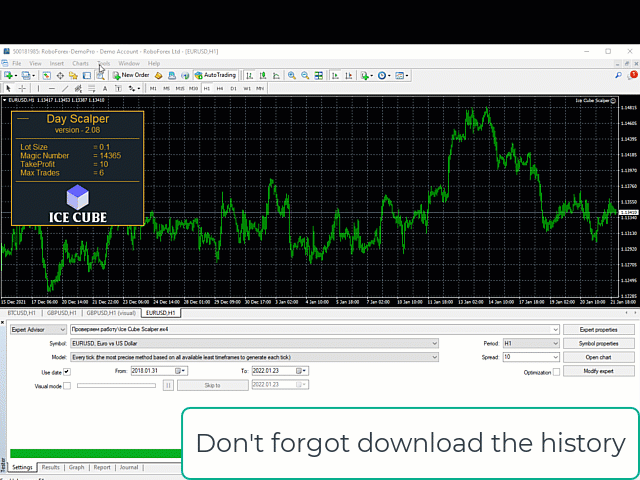Click the Open chart button
Viewport: 640px width, 480px height.
pyautogui.click(x=599, y=357)
